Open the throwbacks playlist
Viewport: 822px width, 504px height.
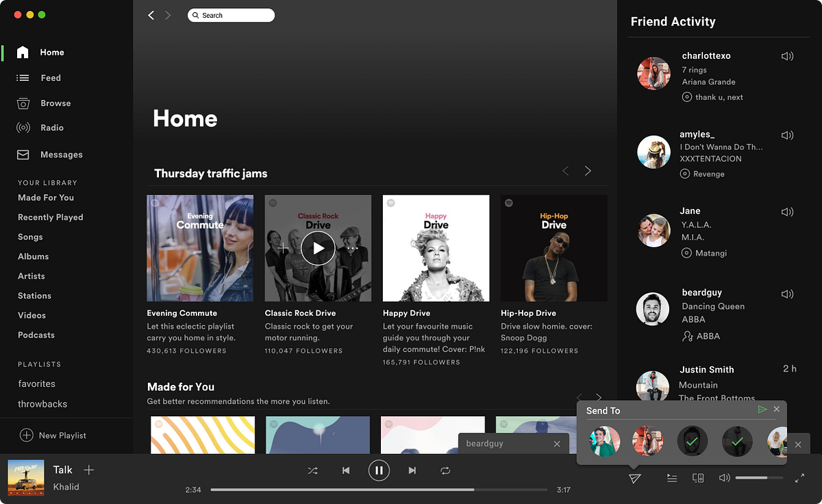point(42,404)
